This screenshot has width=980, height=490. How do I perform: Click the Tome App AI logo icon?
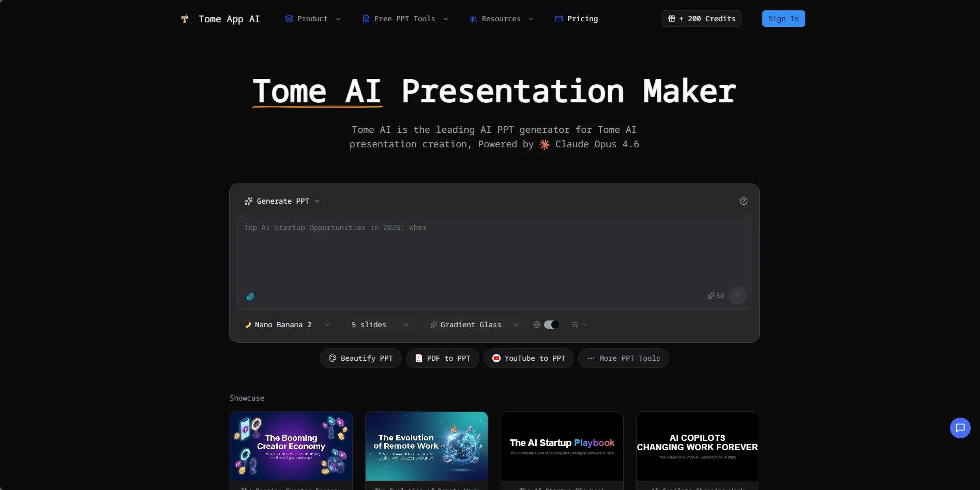tap(185, 19)
